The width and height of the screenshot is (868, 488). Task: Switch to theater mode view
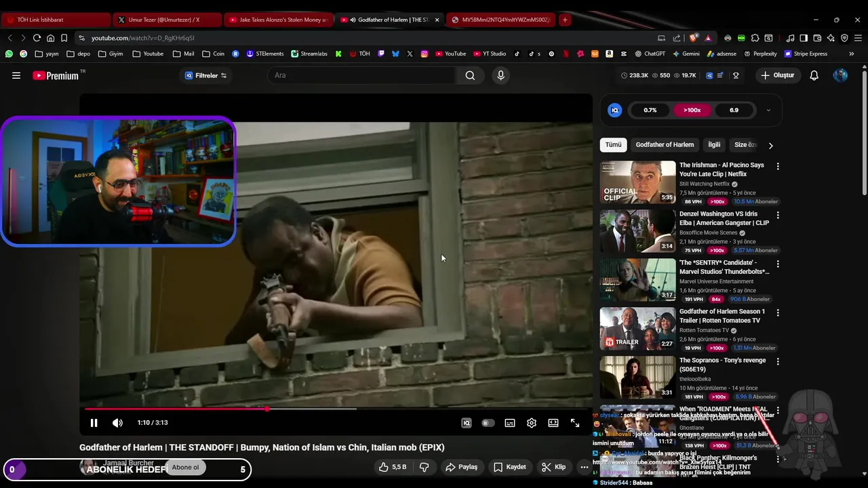(x=553, y=423)
